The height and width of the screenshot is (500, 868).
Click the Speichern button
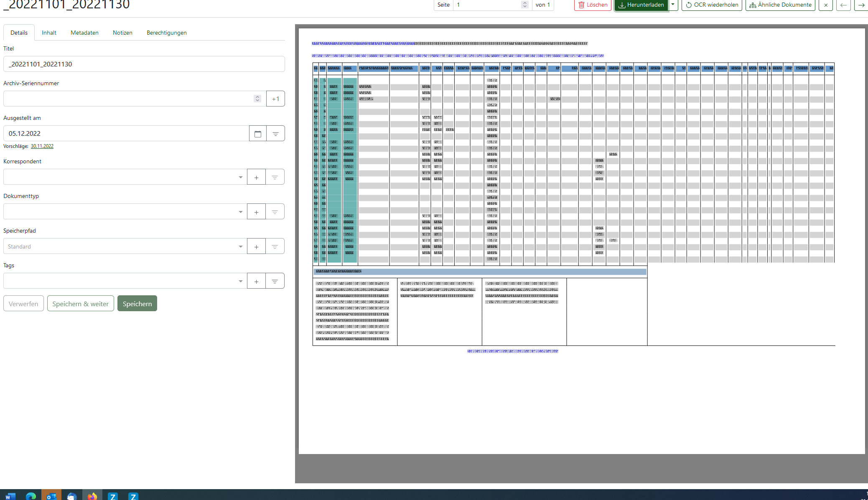tap(137, 304)
